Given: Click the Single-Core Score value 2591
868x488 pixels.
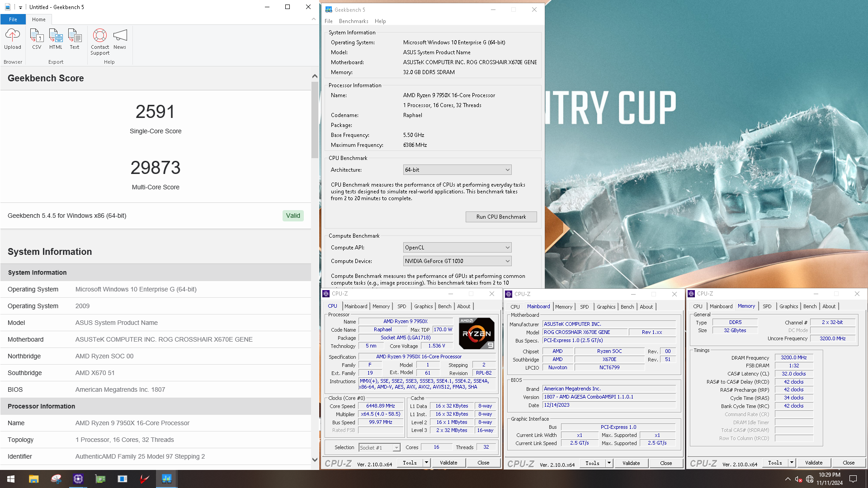Looking at the screenshot, I should 155,112.
